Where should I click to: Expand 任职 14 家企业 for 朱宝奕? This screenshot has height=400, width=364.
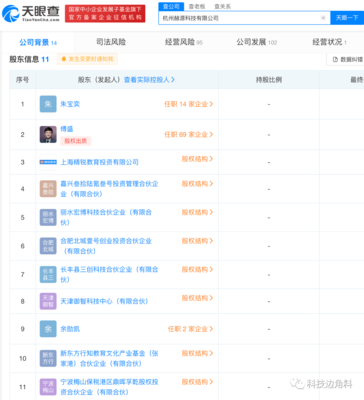[x=189, y=104]
